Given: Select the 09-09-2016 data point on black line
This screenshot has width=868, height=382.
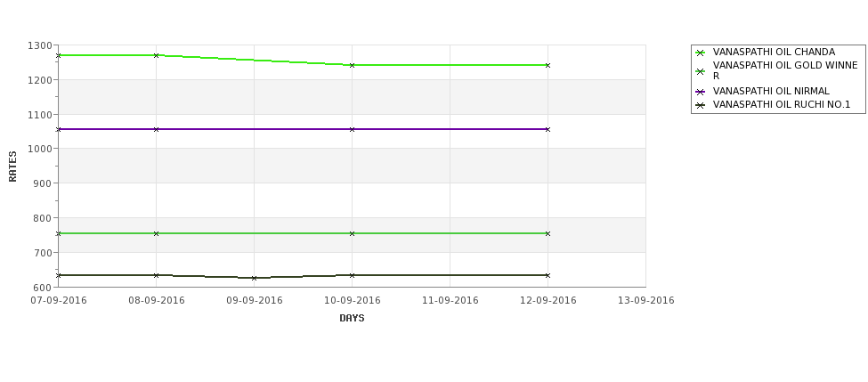Looking at the screenshot, I should [x=254, y=278].
